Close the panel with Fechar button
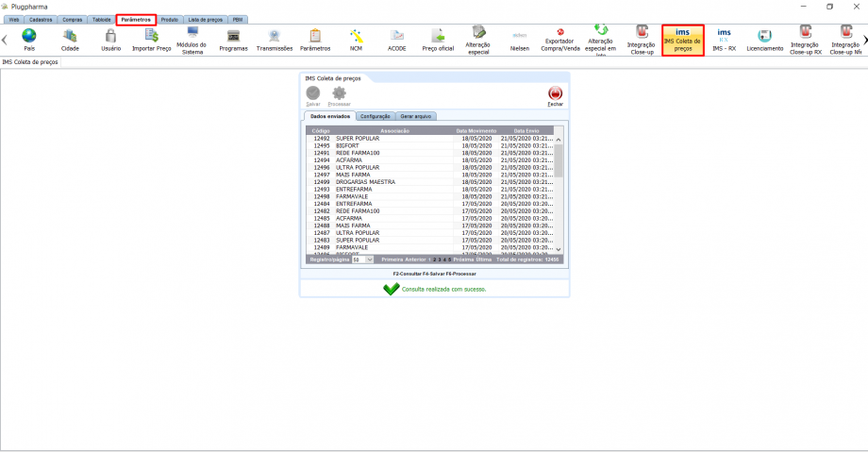 (556, 95)
